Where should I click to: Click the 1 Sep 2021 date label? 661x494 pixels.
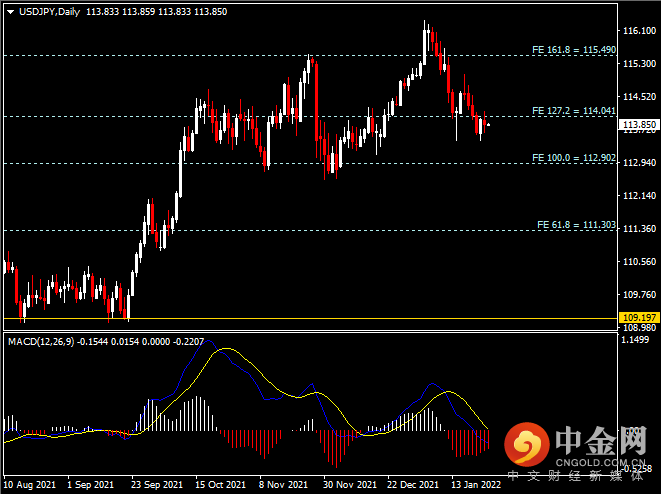click(x=91, y=485)
